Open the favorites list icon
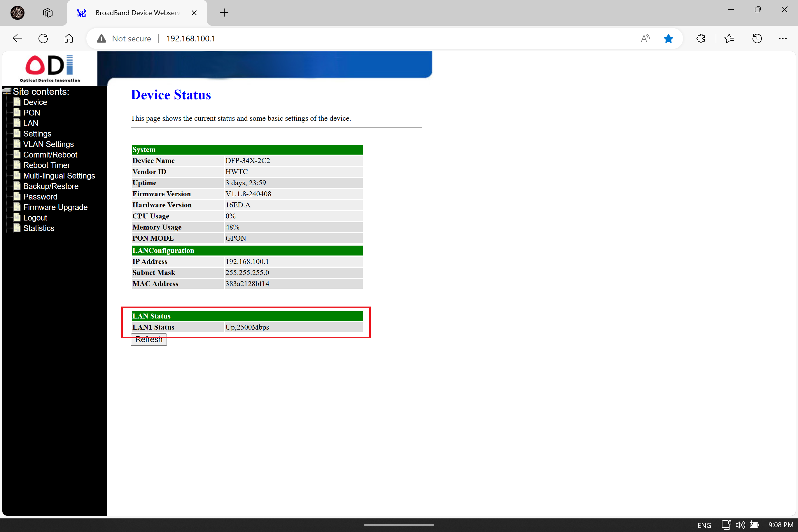The width and height of the screenshot is (798, 532). point(729,38)
